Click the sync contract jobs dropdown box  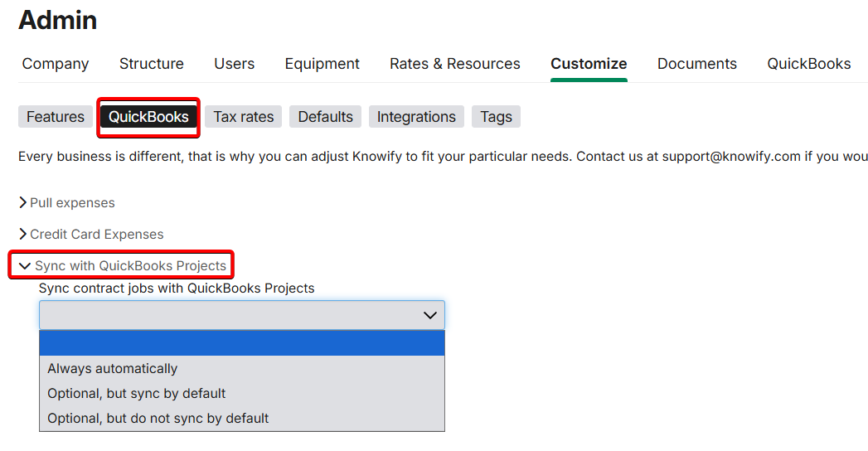(241, 315)
